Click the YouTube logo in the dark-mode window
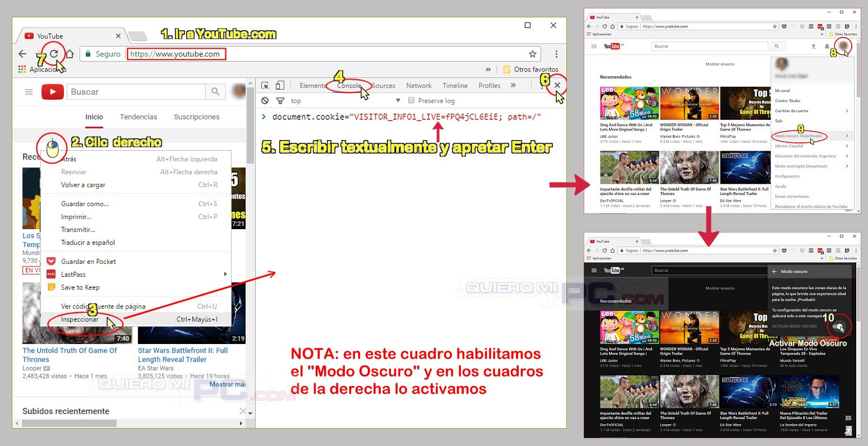Viewport: 868px width, 446px height. click(613, 270)
